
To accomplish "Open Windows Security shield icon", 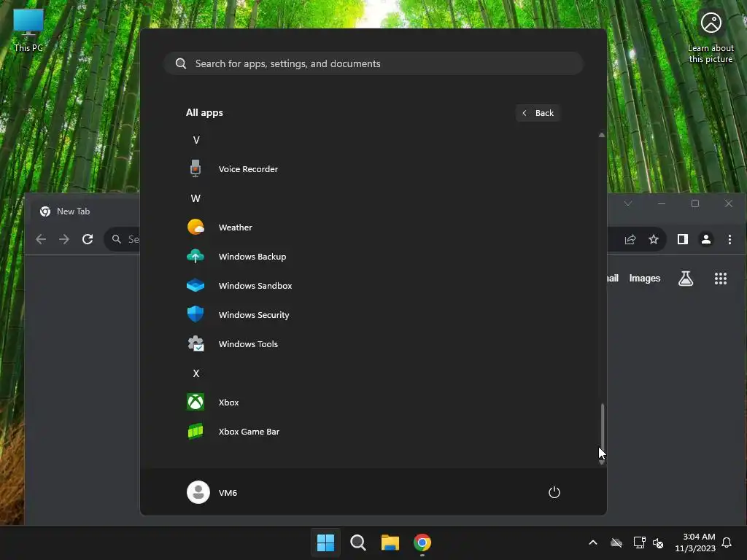I will pos(196,314).
